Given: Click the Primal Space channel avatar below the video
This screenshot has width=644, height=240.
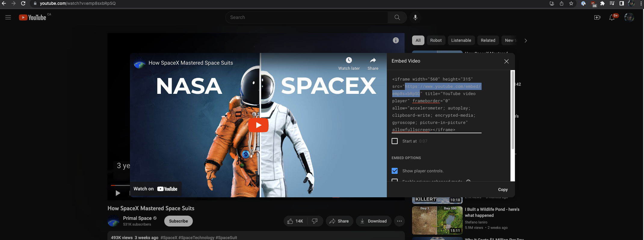Looking at the screenshot, I should point(114,221).
